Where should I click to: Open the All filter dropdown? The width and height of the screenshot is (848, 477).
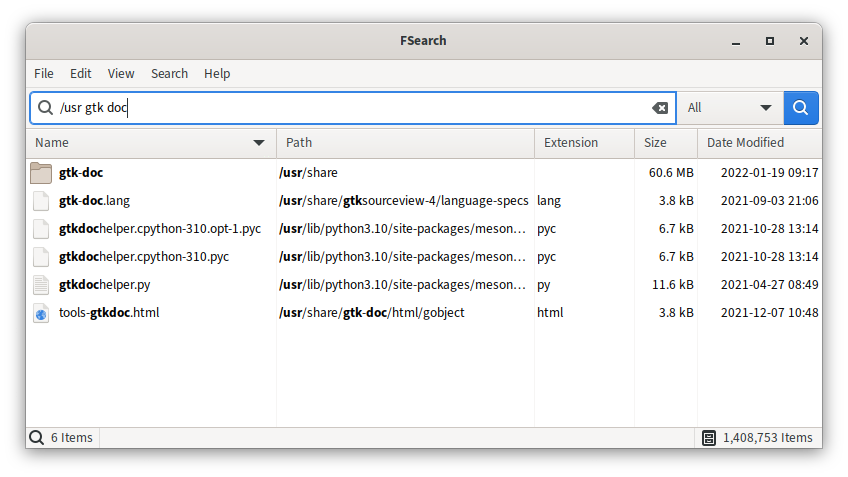tap(729, 108)
